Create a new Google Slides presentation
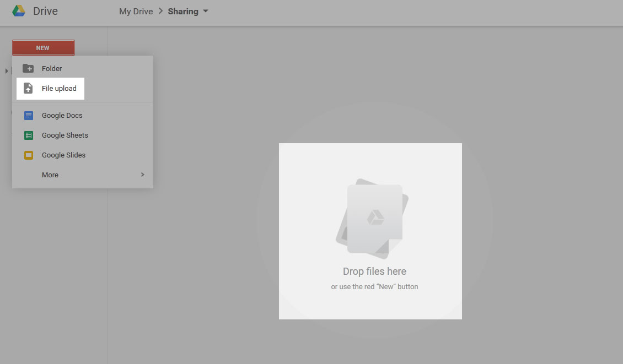Screen dimensions: 623x364 tap(83, 155)
